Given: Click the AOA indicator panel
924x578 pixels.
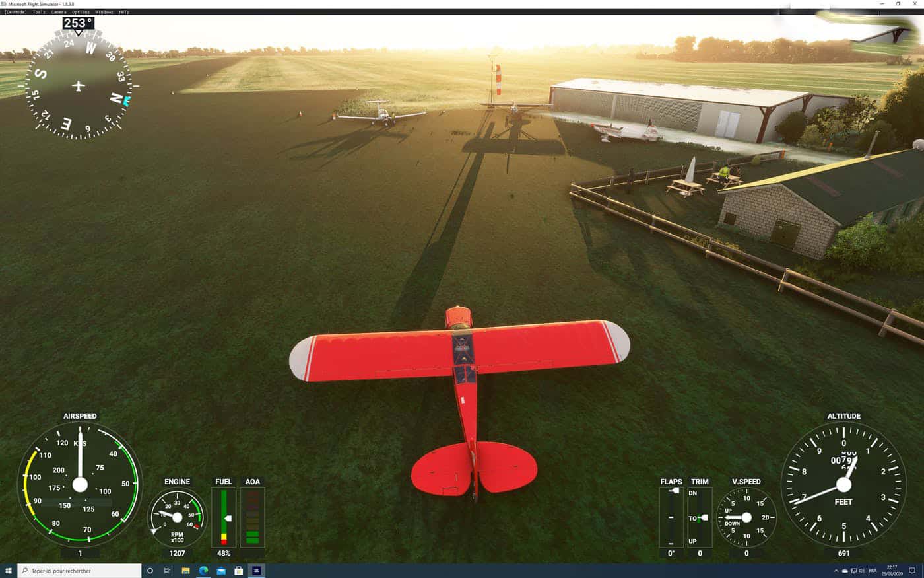Looking at the screenshot, I should pos(252,517).
